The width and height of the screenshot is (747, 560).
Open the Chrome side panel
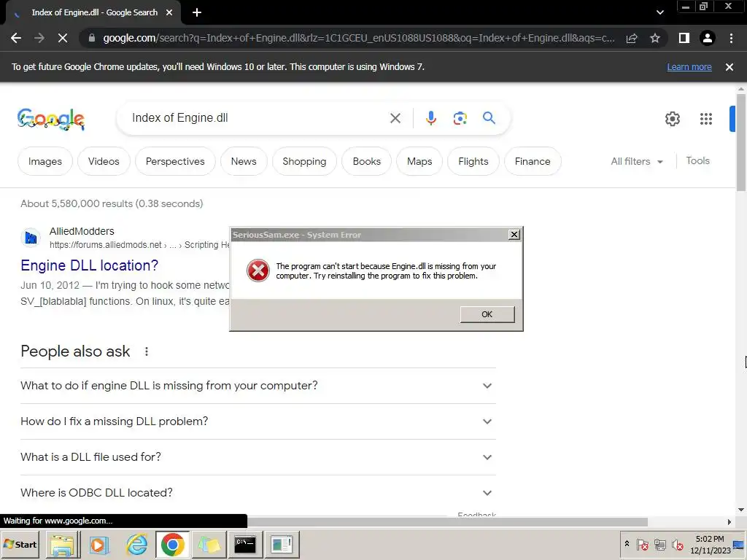(x=684, y=38)
